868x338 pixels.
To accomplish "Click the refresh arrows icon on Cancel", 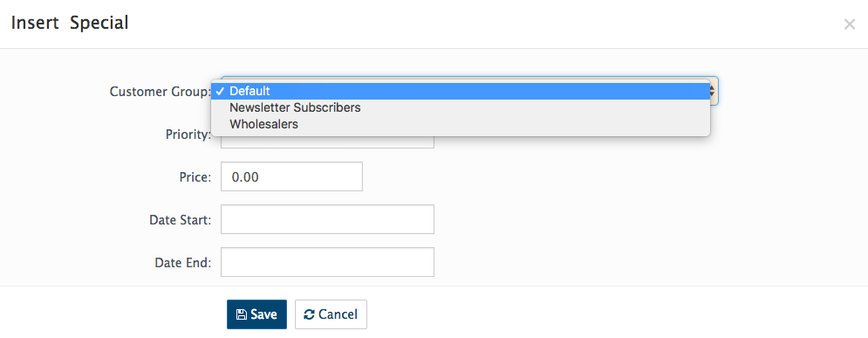I will 310,314.
